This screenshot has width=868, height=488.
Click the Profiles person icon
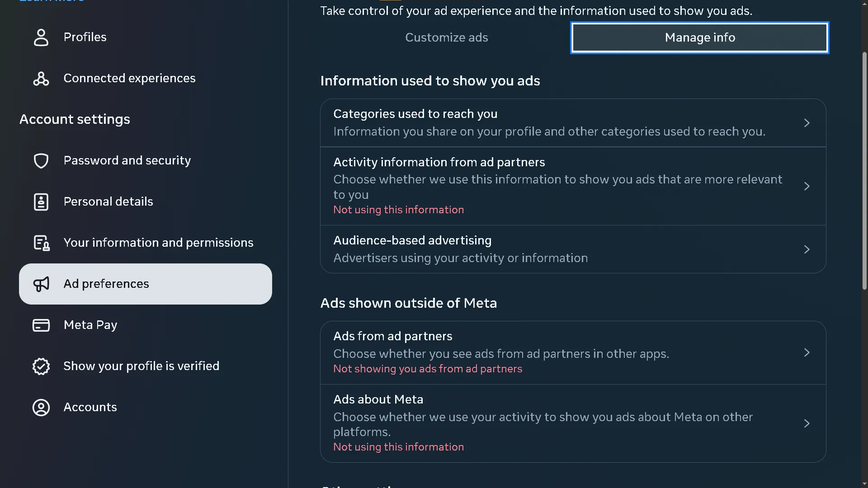(x=41, y=38)
